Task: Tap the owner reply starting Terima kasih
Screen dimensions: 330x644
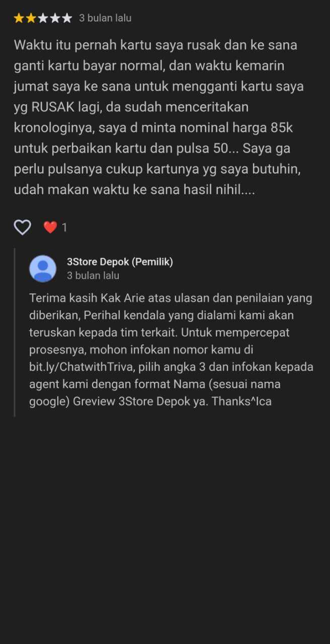Action: pyautogui.click(x=171, y=350)
